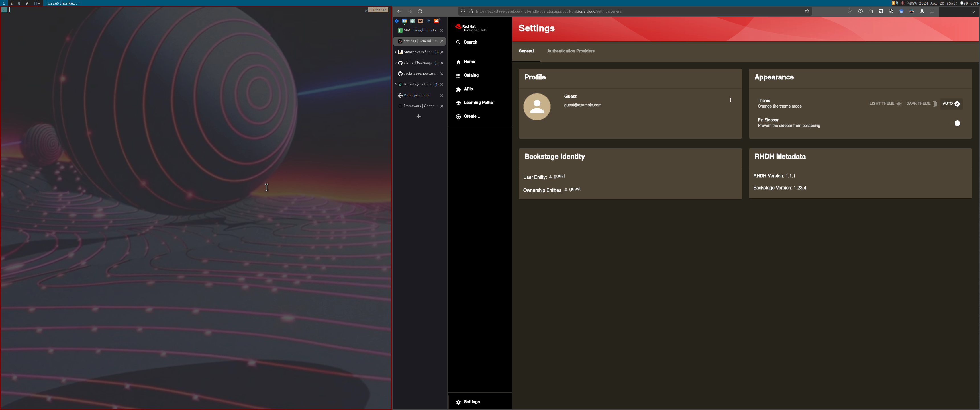The image size is (980, 410).
Task: Expand the Amazon.com Shopping tab group
Action: pos(396,52)
